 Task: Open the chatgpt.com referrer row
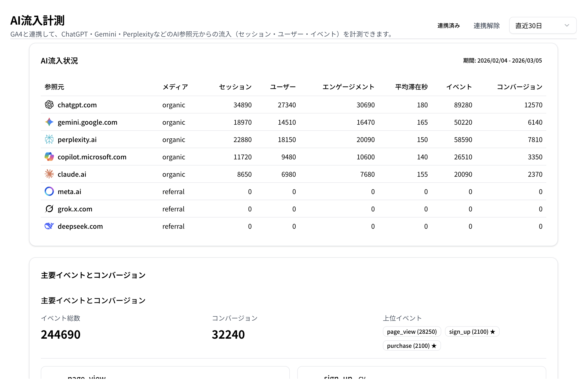point(77,105)
